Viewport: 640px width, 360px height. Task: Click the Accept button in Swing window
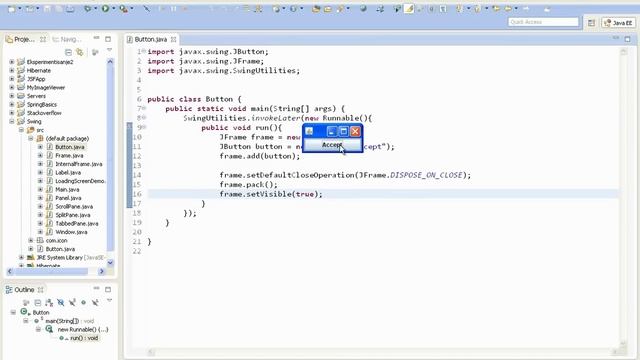332,145
